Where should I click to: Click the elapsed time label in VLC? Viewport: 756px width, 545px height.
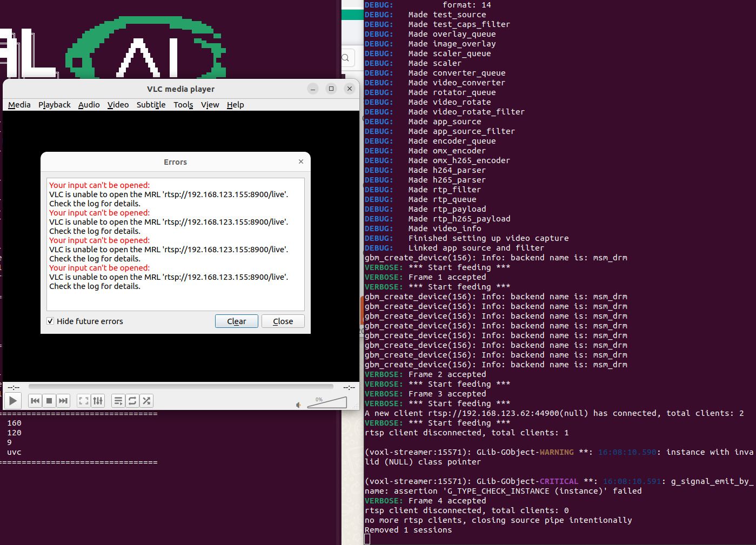14,387
